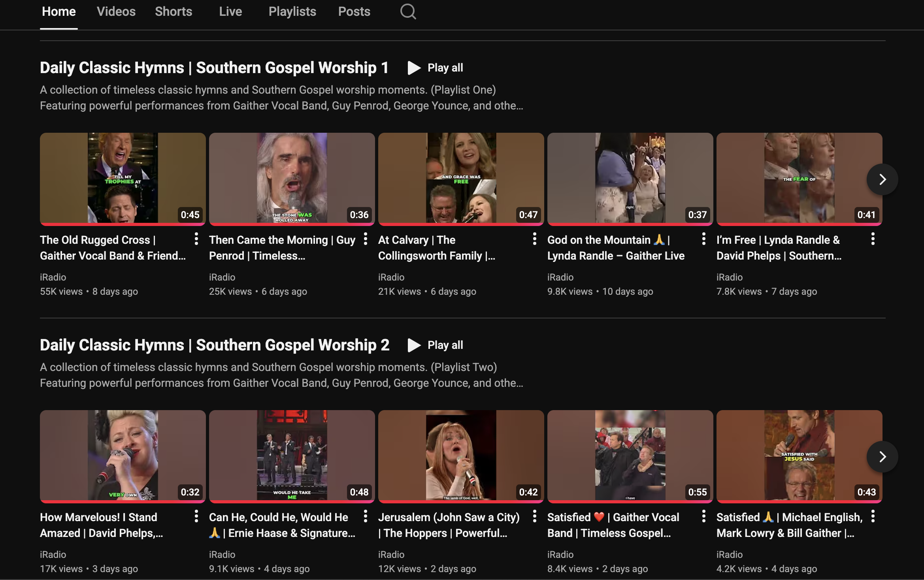Screen dimensions: 924x580
Task: Open Daily Classic Hymns Worship 2 playlist title
Action: tap(214, 345)
